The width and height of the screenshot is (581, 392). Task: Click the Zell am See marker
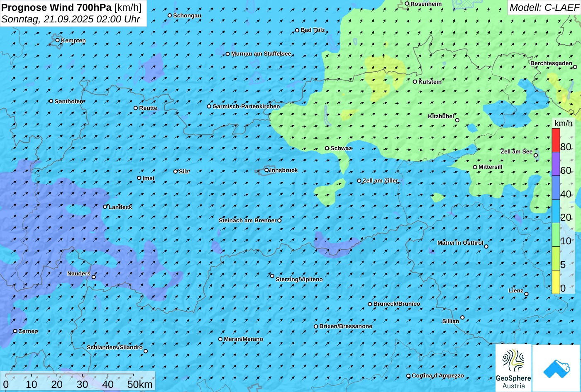pyautogui.click(x=536, y=156)
